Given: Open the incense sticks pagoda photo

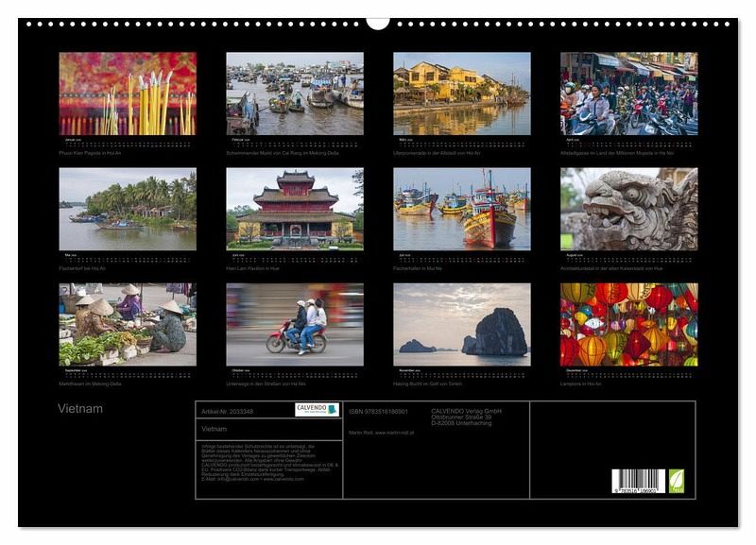Looking at the screenshot, I should coord(128,94).
